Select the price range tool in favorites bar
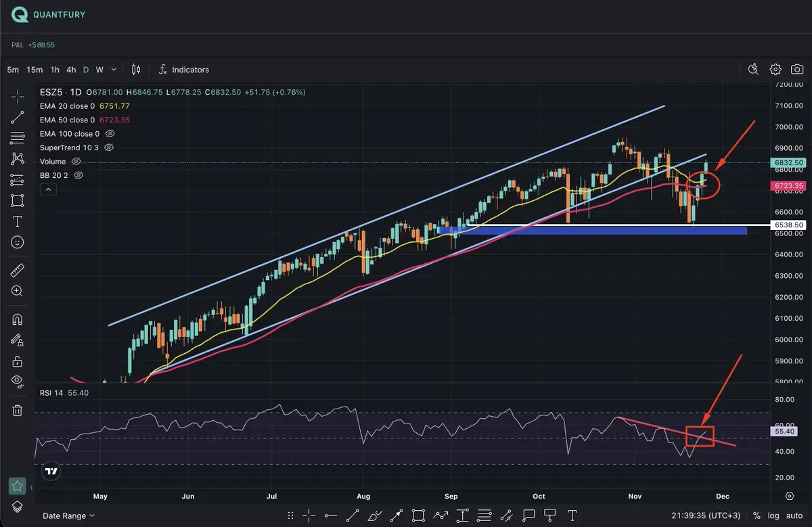 click(x=462, y=515)
